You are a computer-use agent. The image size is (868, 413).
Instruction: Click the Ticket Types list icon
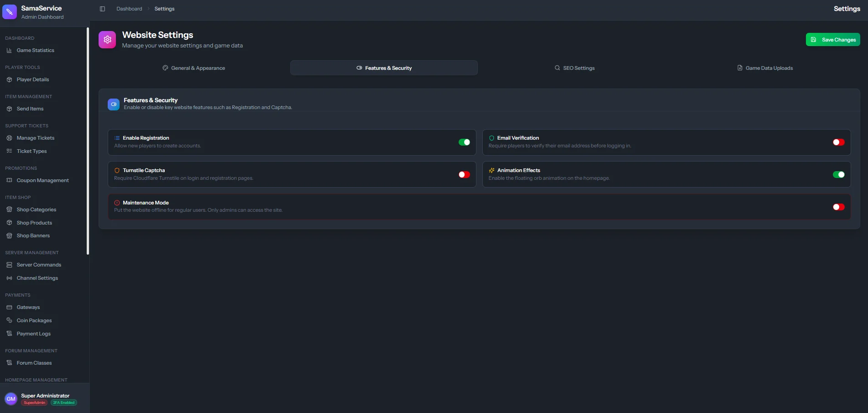coord(9,151)
